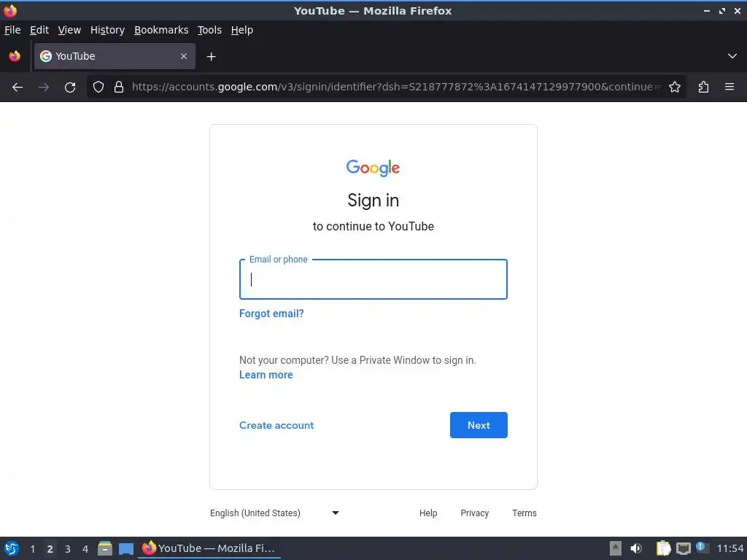This screenshot has width=747, height=560.
Task: Open Firefox View pinned icon
Action: (15, 56)
